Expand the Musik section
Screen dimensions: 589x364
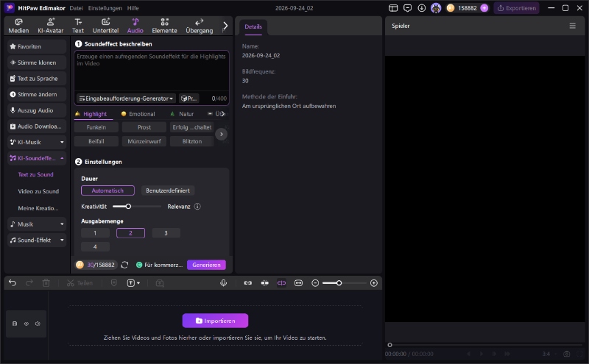pyautogui.click(x=37, y=224)
